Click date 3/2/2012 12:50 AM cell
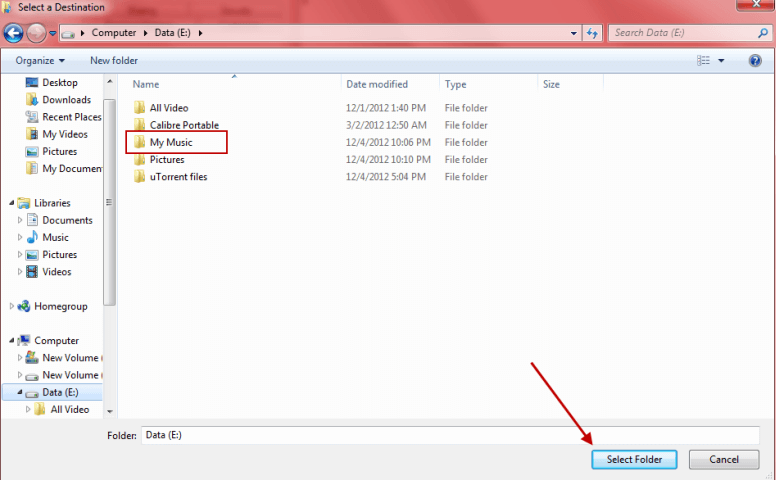The height and width of the screenshot is (480, 776). coord(386,125)
